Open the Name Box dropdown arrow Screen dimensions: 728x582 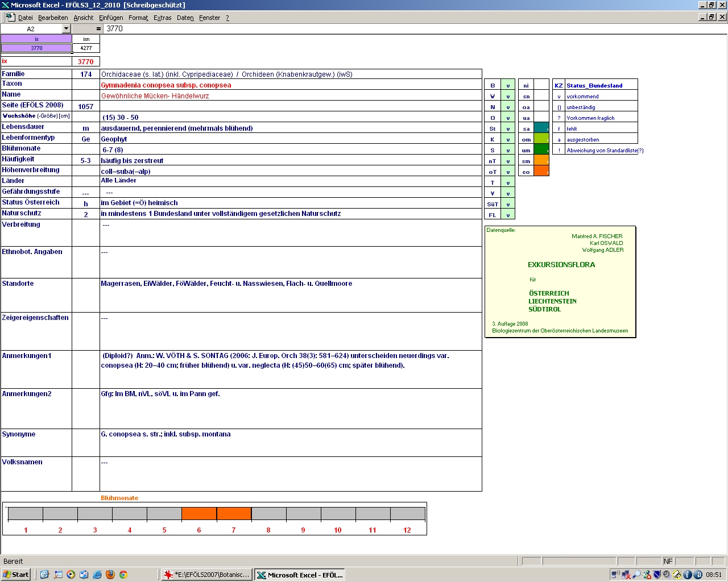(66, 28)
